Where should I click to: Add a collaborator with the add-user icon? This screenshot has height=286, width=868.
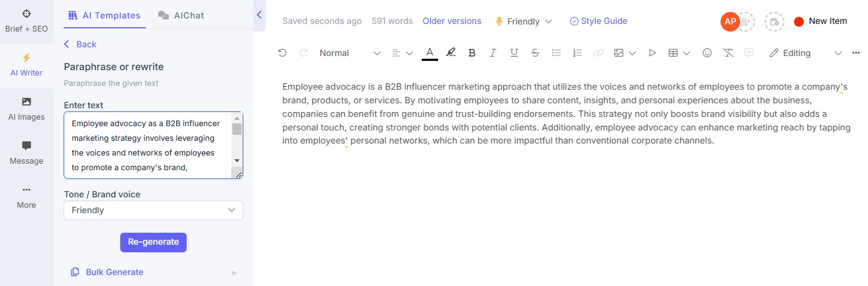[746, 22]
